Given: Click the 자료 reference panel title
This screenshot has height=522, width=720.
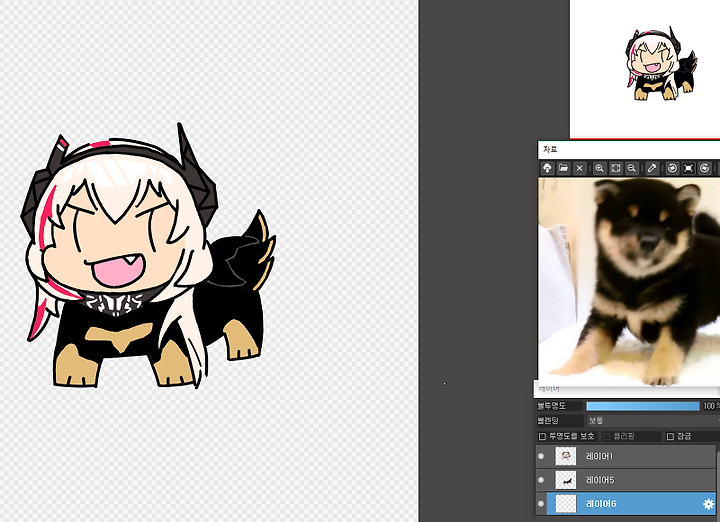Looking at the screenshot, I should point(550,150).
